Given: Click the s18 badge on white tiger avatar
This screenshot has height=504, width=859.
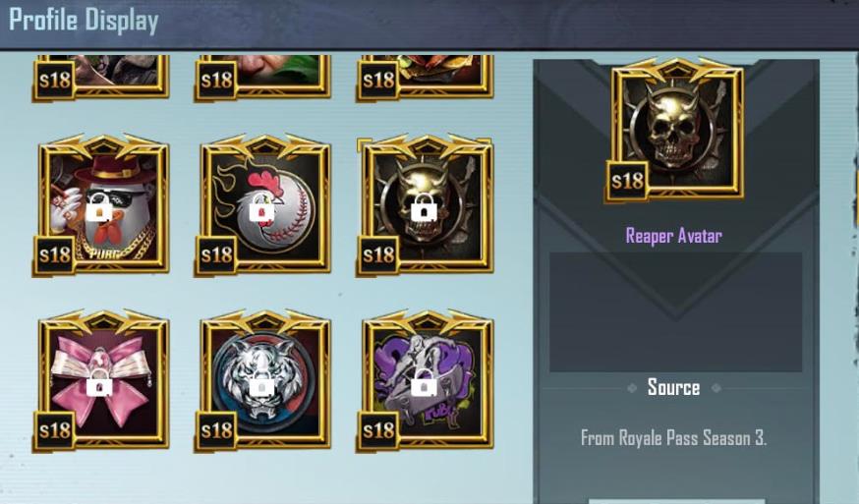Looking at the screenshot, I should (x=216, y=430).
